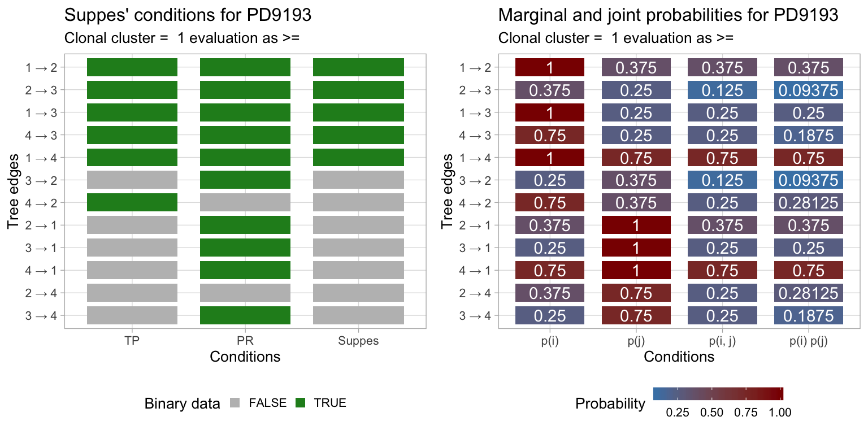Select the 0.28125 tile in row 4 → 2
Screen dimensions: 868x434
click(808, 202)
